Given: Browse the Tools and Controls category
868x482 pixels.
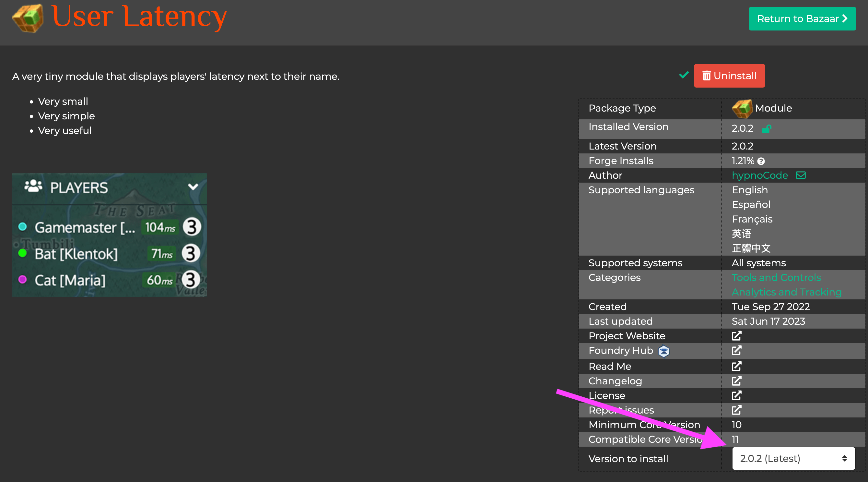Looking at the screenshot, I should click(x=776, y=277).
